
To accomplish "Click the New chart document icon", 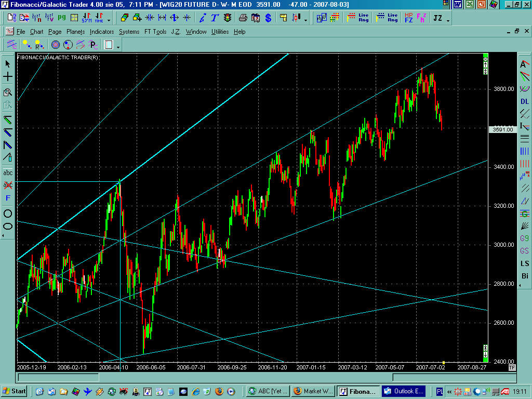I will click(x=11, y=18).
